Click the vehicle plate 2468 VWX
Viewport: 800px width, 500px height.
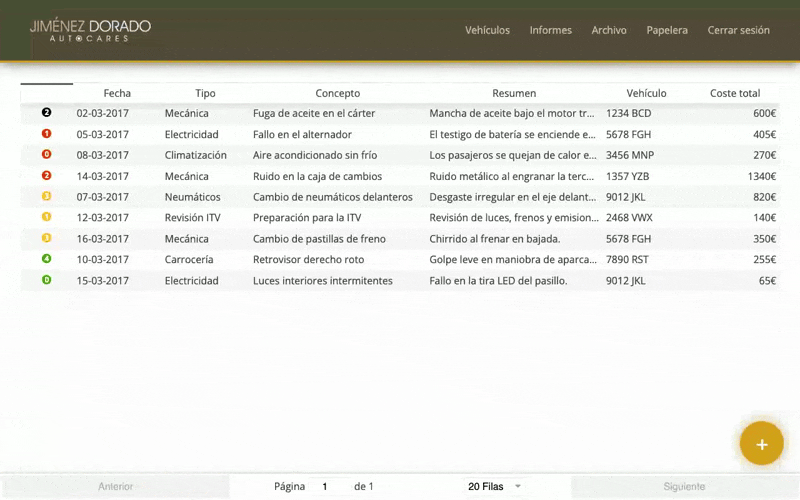click(629, 218)
